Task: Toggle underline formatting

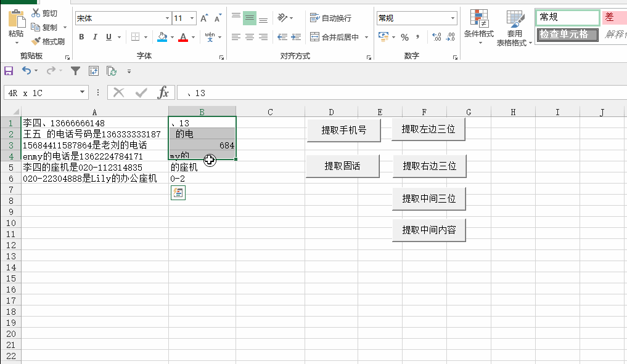Action: [x=109, y=37]
